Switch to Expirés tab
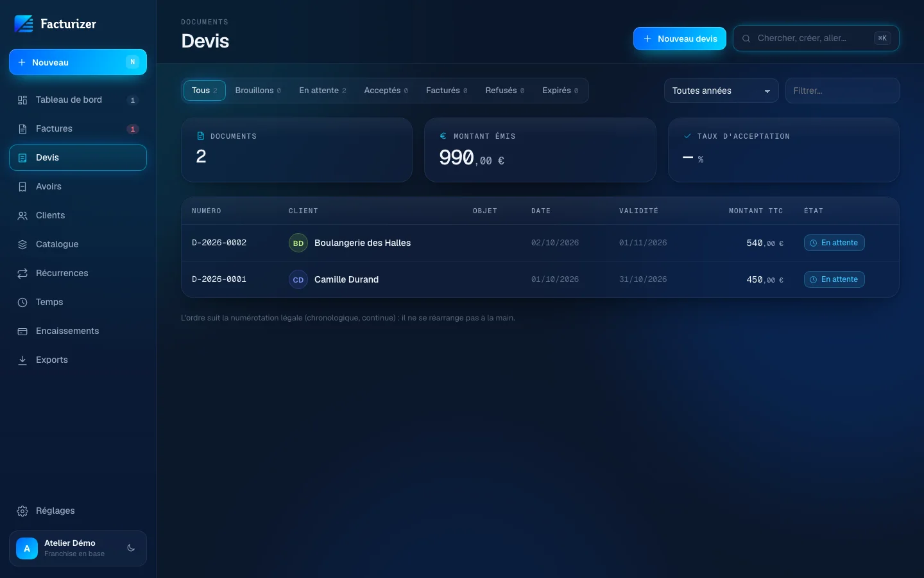This screenshot has height=578, width=924. [x=560, y=91]
